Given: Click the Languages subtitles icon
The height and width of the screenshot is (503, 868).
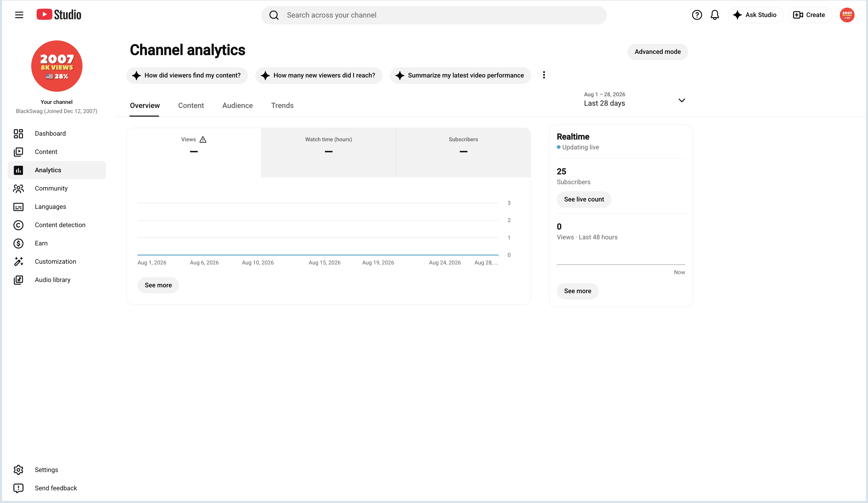Looking at the screenshot, I should pyautogui.click(x=18, y=207).
